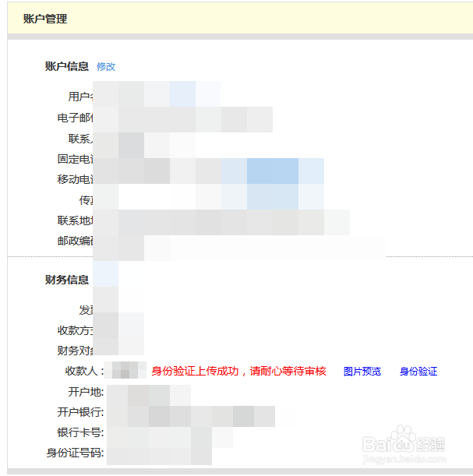The height and width of the screenshot is (476, 473).
Task: Click the 财务对象 field label
Action: click(75, 351)
